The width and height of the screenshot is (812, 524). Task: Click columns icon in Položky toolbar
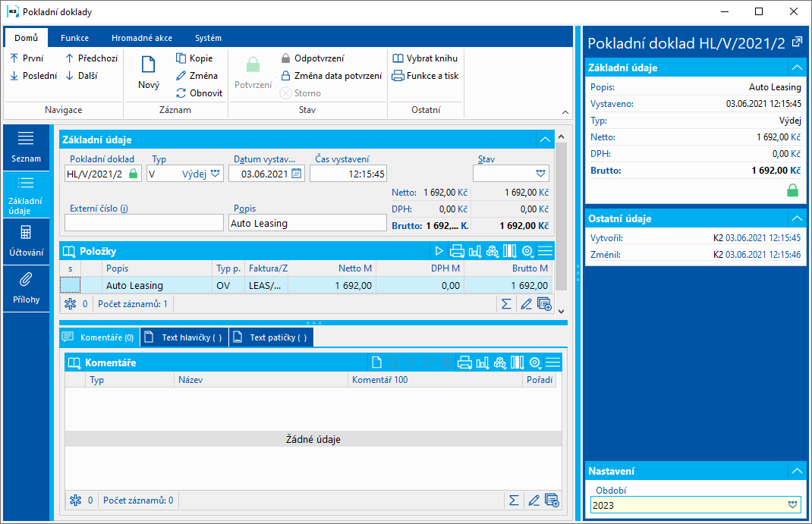(510, 252)
